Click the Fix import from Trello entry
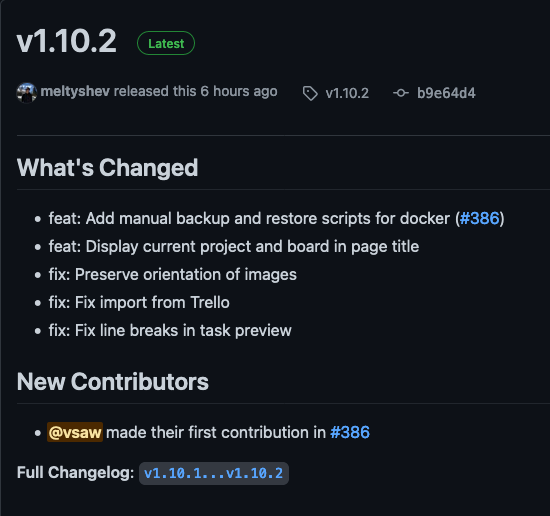The height and width of the screenshot is (516, 550). (x=139, y=302)
